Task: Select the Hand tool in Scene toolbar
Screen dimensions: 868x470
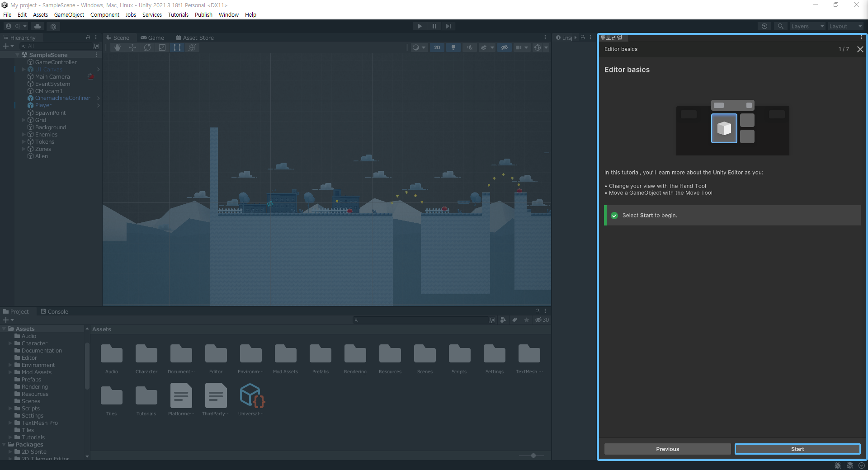Action: click(x=118, y=47)
